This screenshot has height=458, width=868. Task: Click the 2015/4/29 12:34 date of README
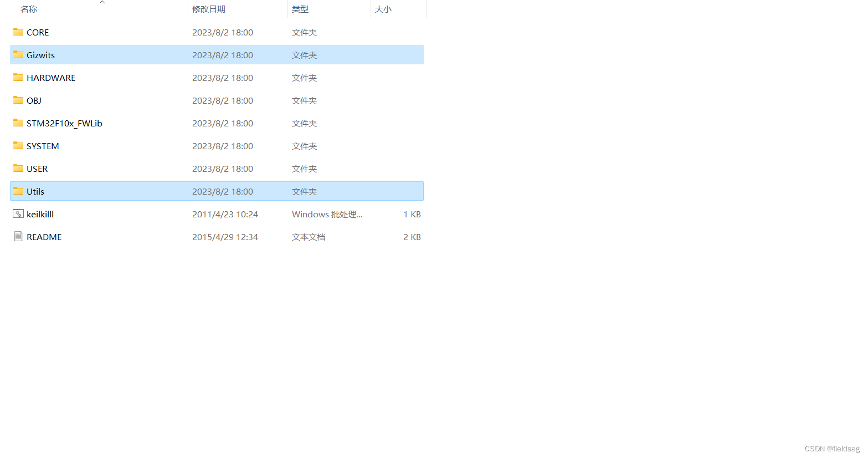click(225, 237)
